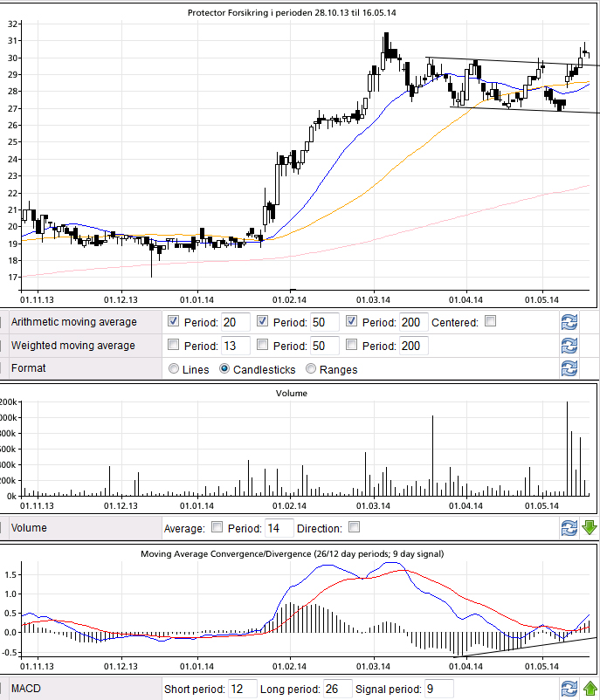This screenshot has width=600, height=700.
Task: Focus the MACD Signal period field
Action: click(x=437, y=690)
